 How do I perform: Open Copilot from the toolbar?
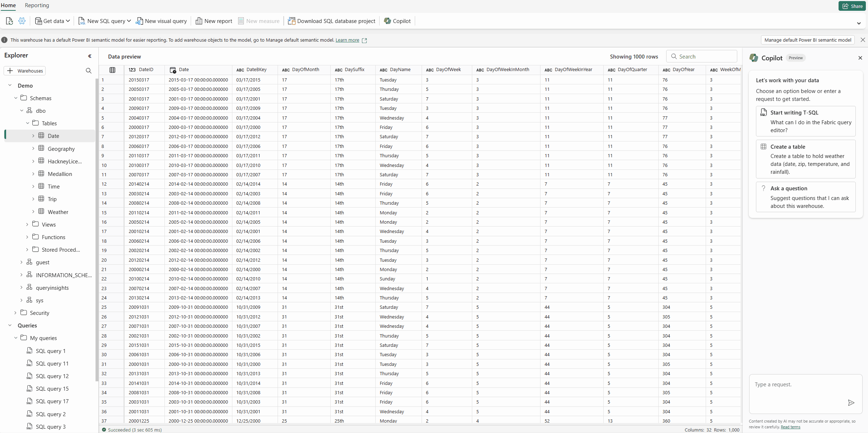397,21
